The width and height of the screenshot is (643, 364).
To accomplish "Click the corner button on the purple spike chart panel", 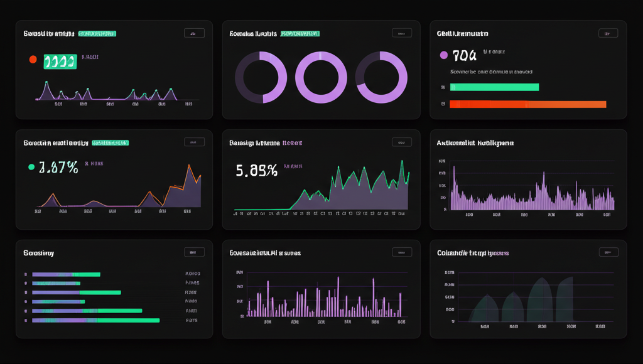I will (x=402, y=252).
